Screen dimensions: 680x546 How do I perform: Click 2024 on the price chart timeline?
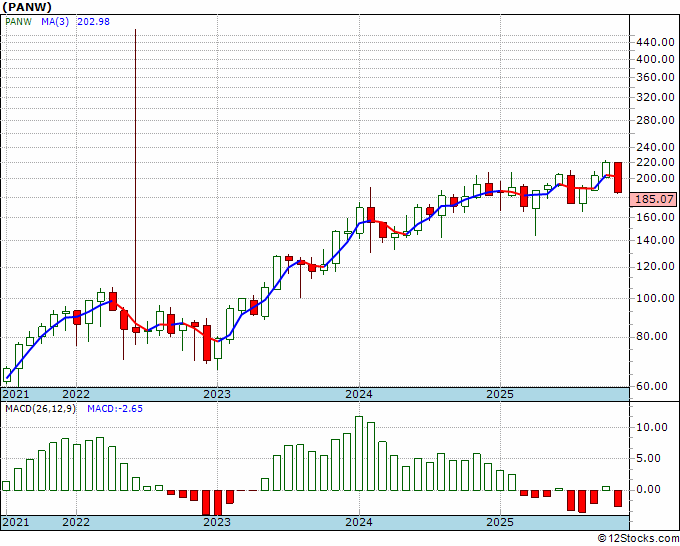[x=359, y=394]
